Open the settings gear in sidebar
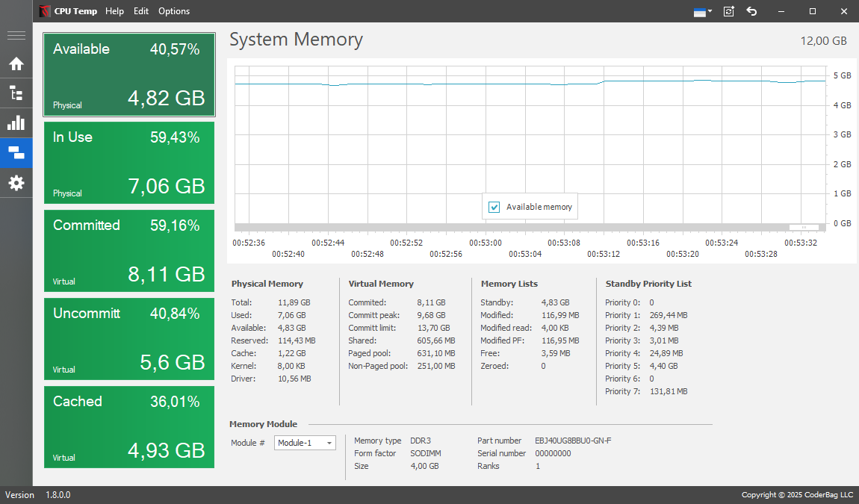859x504 pixels. click(x=16, y=183)
